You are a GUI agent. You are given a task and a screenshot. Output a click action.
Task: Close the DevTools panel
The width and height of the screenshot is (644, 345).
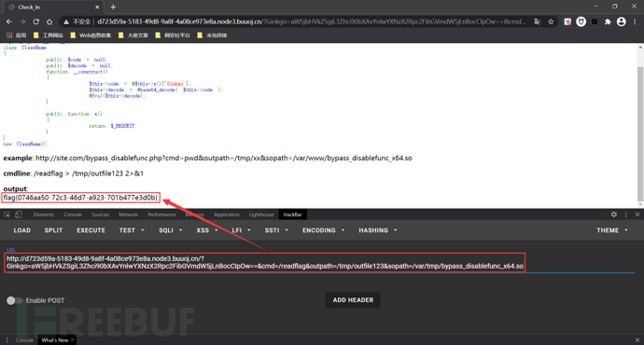[637, 214]
